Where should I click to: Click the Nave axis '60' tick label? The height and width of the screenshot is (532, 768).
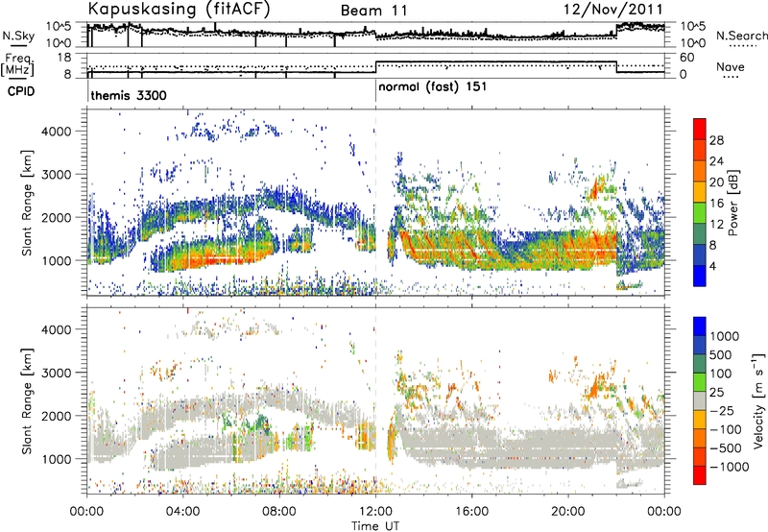(x=687, y=58)
